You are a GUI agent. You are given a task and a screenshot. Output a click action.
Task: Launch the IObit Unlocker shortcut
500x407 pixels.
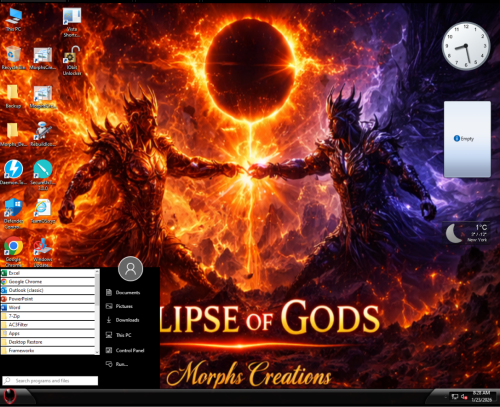point(72,61)
